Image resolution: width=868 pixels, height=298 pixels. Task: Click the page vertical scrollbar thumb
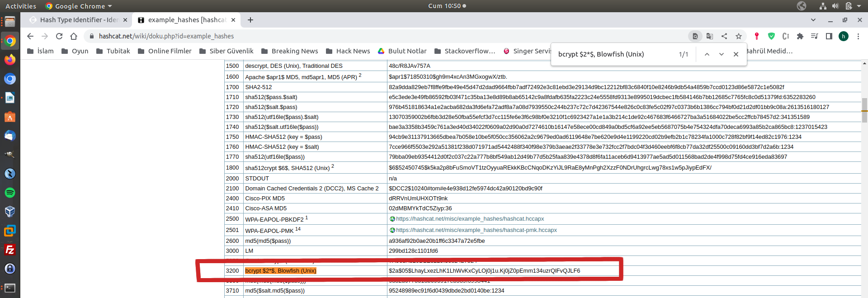coord(864,110)
